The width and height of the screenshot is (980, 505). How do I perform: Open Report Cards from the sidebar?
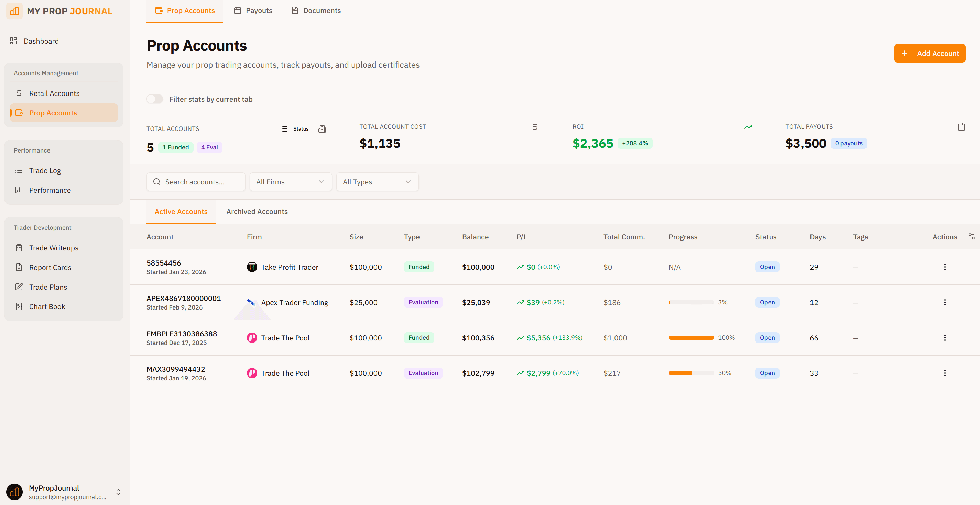64,268
